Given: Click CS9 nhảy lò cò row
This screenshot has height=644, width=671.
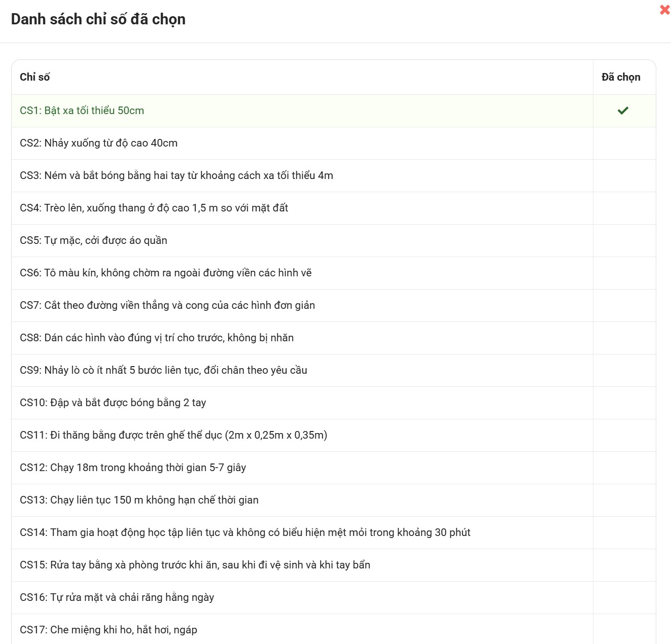Looking at the screenshot, I should pyautogui.click(x=163, y=370).
